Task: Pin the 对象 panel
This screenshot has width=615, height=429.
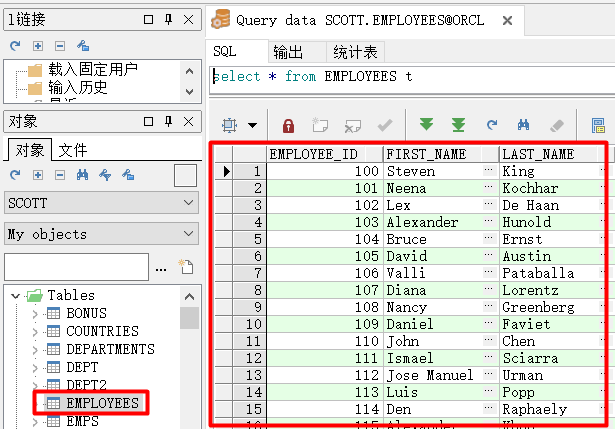Action: coord(169,122)
